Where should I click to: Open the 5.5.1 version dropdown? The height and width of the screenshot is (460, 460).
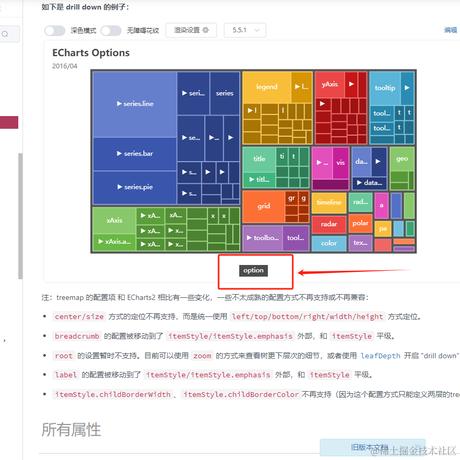245,30
